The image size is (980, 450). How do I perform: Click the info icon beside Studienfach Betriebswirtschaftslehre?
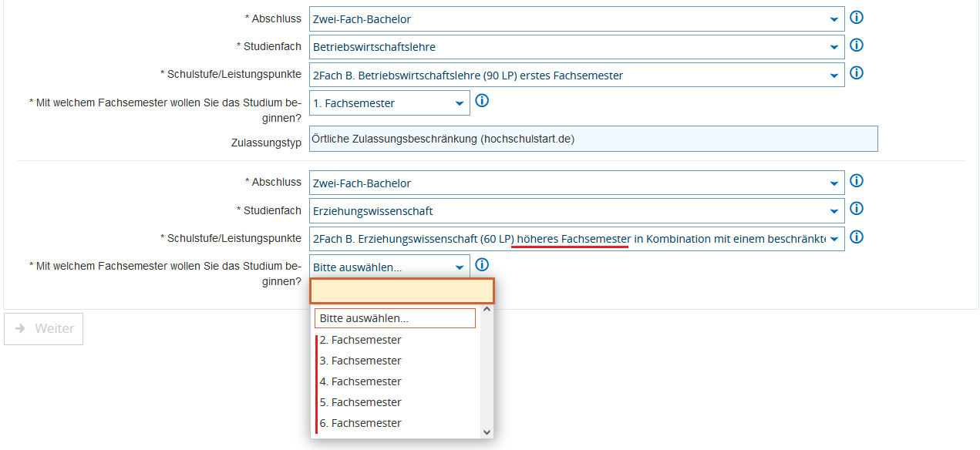tap(856, 45)
